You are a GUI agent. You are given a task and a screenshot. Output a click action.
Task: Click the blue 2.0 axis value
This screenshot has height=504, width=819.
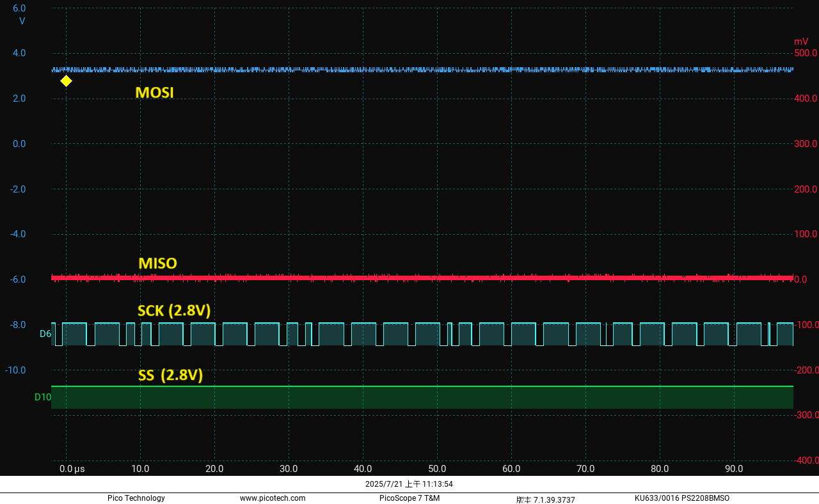pyautogui.click(x=19, y=98)
